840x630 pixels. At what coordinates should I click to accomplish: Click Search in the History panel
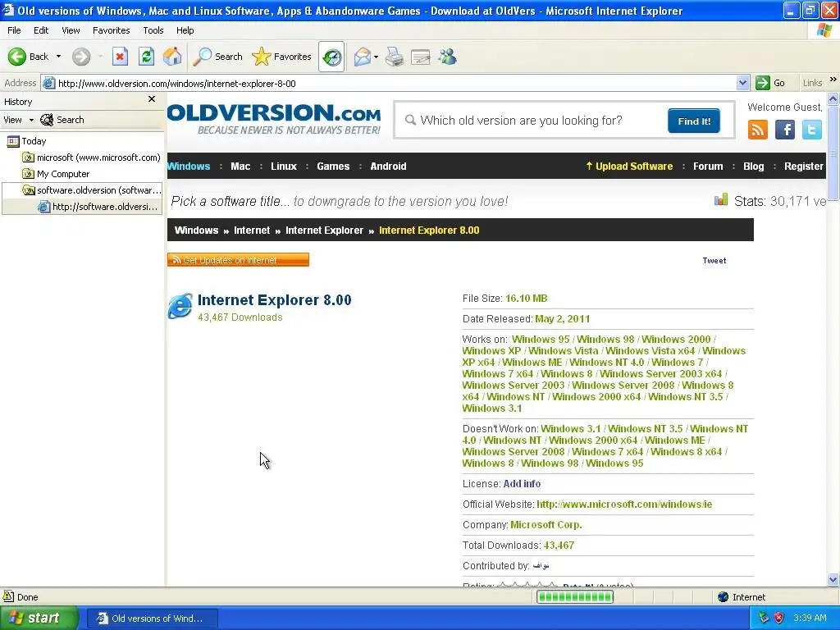[x=62, y=120]
